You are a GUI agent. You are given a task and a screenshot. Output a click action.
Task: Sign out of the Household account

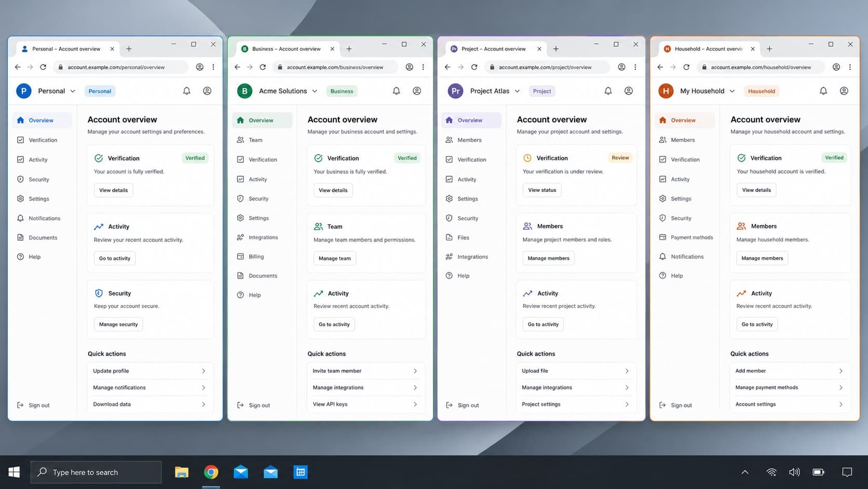pyautogui.click(x=675, y=405)
